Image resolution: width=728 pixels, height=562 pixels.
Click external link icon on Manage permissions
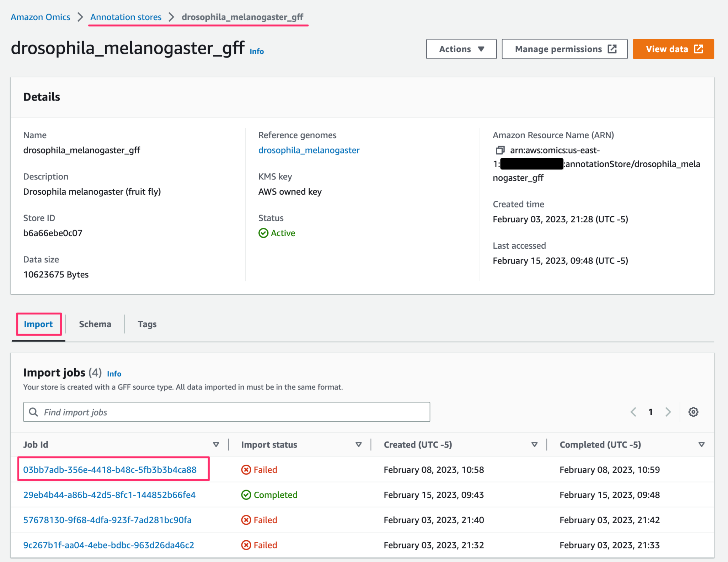(612, 49)
